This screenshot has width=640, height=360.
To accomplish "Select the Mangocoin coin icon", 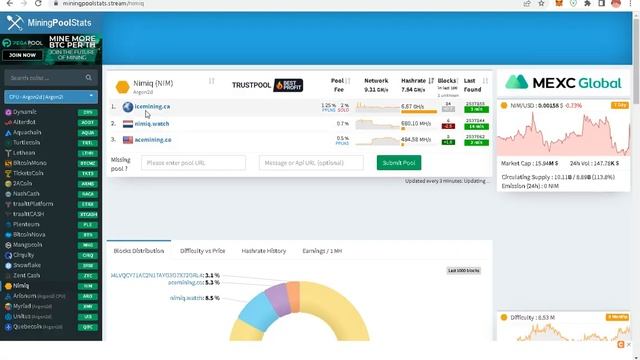I will 8,245.
